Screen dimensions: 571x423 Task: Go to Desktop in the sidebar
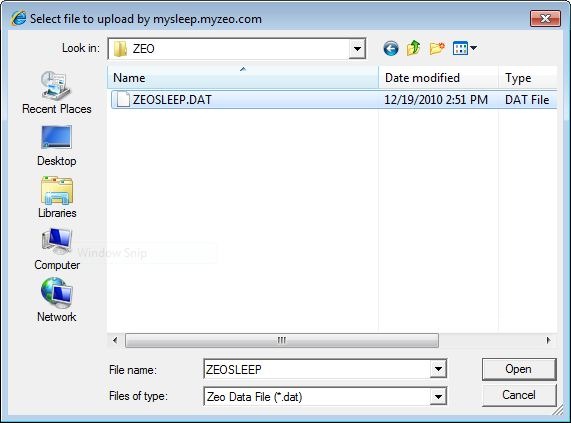click(56, 146)
